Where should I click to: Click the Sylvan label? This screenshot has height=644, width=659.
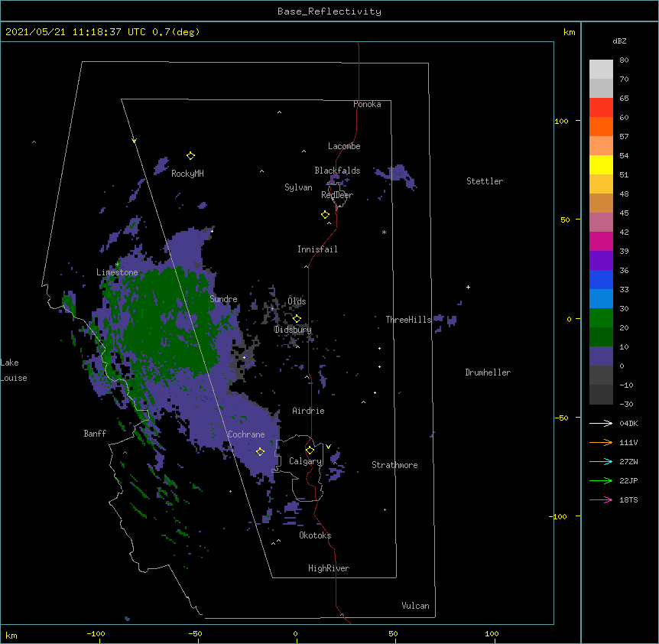click(x=298, y=187)
